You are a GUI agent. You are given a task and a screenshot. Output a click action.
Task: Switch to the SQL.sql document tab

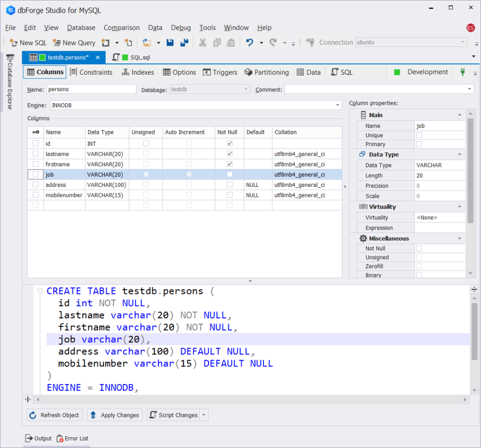(132, 57)
